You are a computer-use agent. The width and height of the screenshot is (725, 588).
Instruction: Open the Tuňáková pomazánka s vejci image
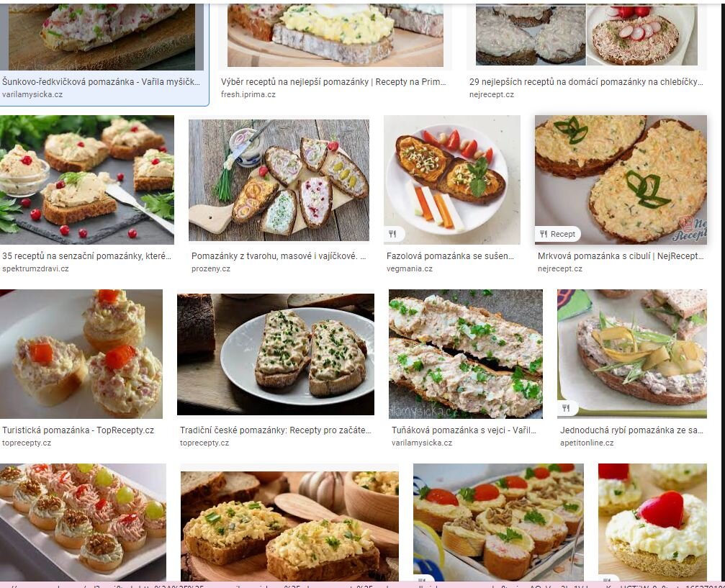tap(466, 353)
